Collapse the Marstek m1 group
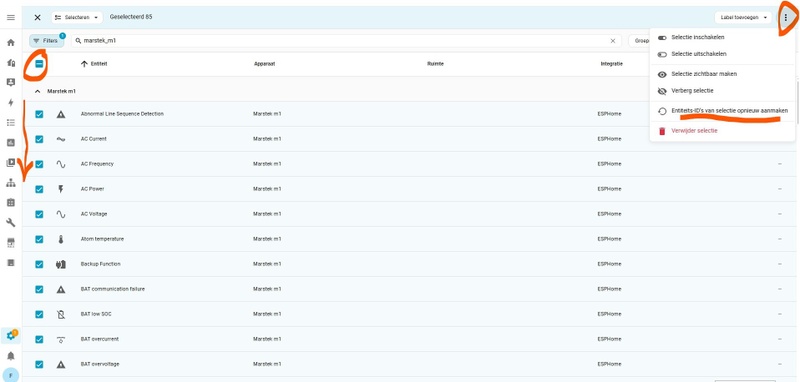 [x=37, y=91]
